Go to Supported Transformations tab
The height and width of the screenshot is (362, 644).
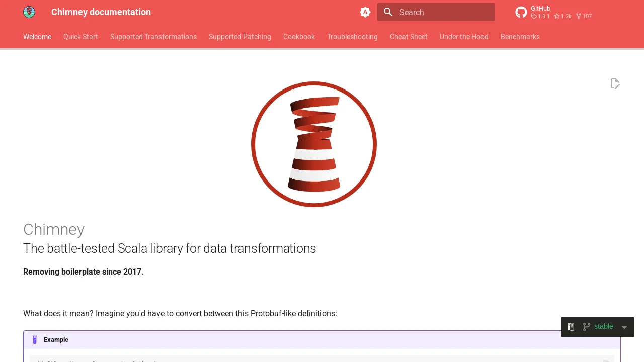point(153,37)
